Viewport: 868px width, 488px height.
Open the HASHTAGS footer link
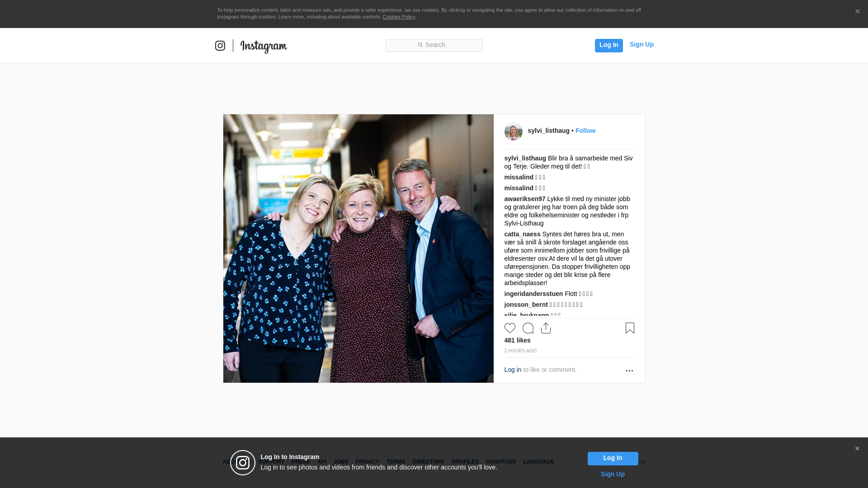pos(500,462)
